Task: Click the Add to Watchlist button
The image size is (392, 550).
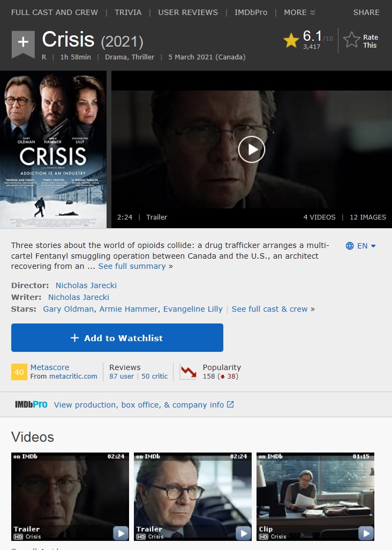Action: (x=117, y=338)
